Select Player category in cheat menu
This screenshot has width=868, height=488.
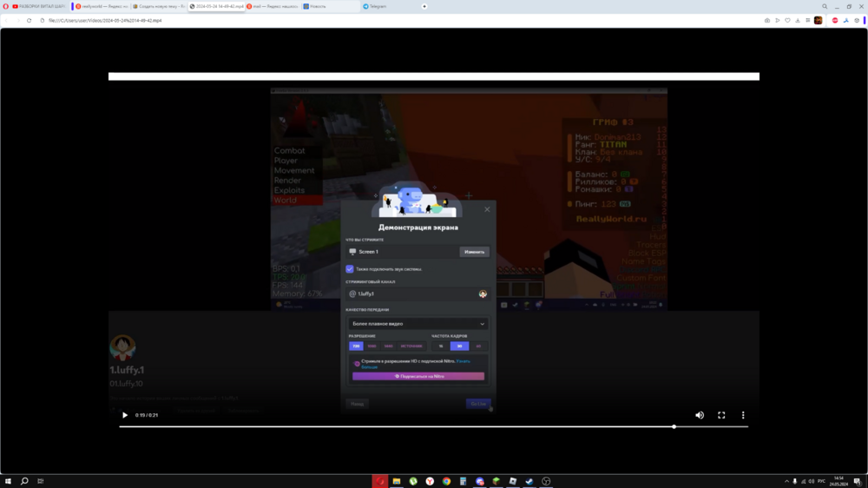[286, 161]
